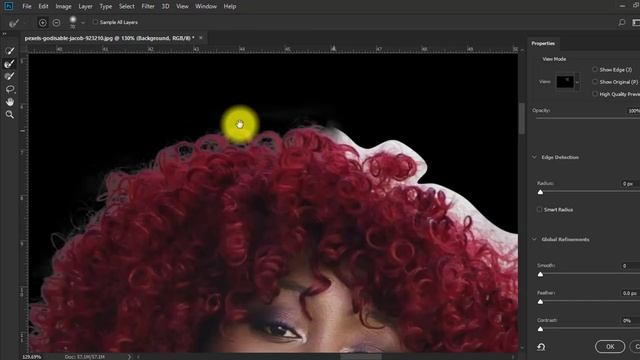Switch to the Properties tab
Screen dimensions: 640x360
pyautogui.click(x=543, y=43)
